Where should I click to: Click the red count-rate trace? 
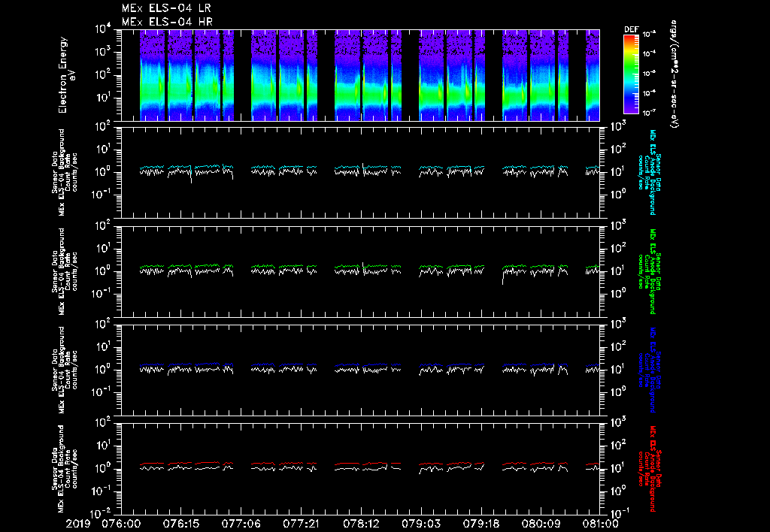pos(368,464)
